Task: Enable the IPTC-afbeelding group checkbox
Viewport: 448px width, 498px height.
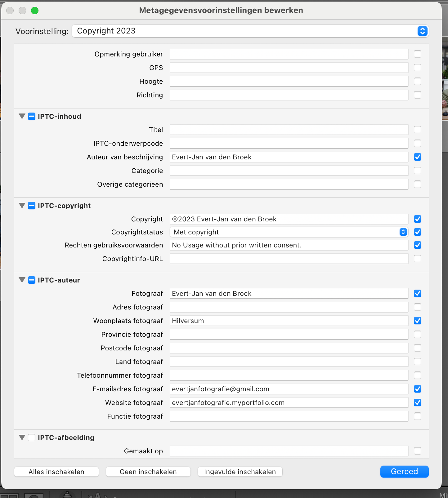Action: (x=32, y=438)
